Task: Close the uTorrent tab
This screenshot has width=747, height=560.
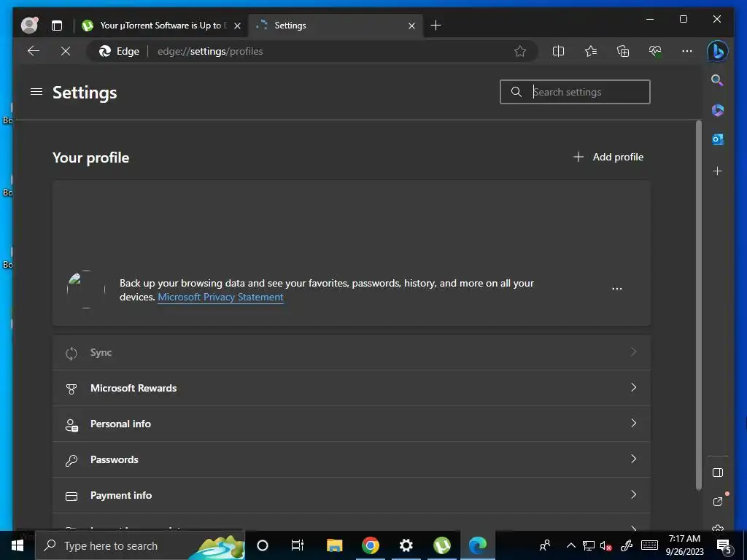Action: [237, 26]
